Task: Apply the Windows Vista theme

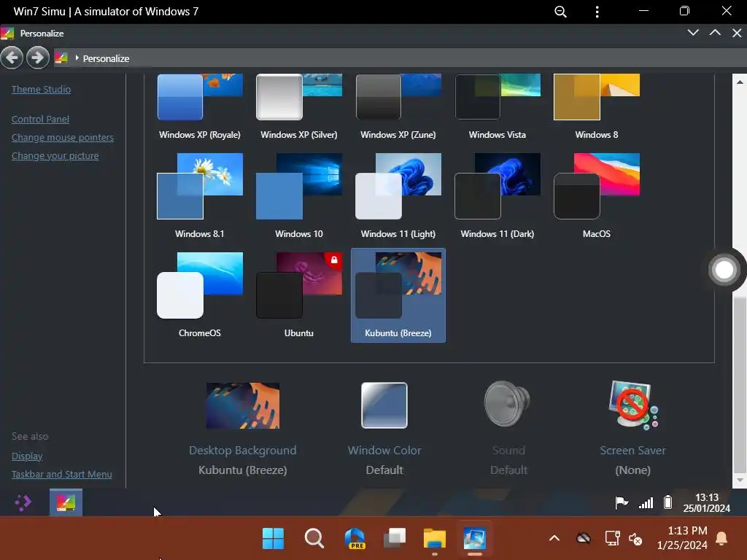Action: pyautogui.click(x=498, y=107)
